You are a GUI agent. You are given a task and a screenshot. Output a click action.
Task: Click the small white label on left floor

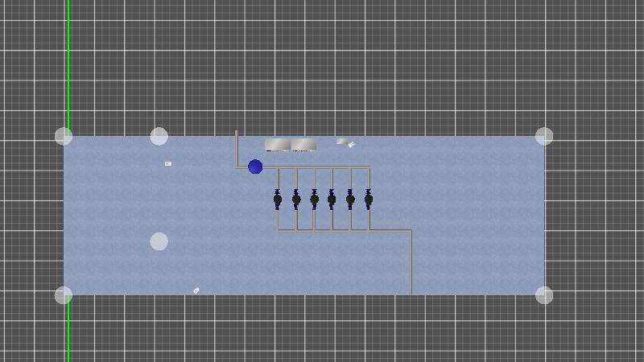[168, 164]
